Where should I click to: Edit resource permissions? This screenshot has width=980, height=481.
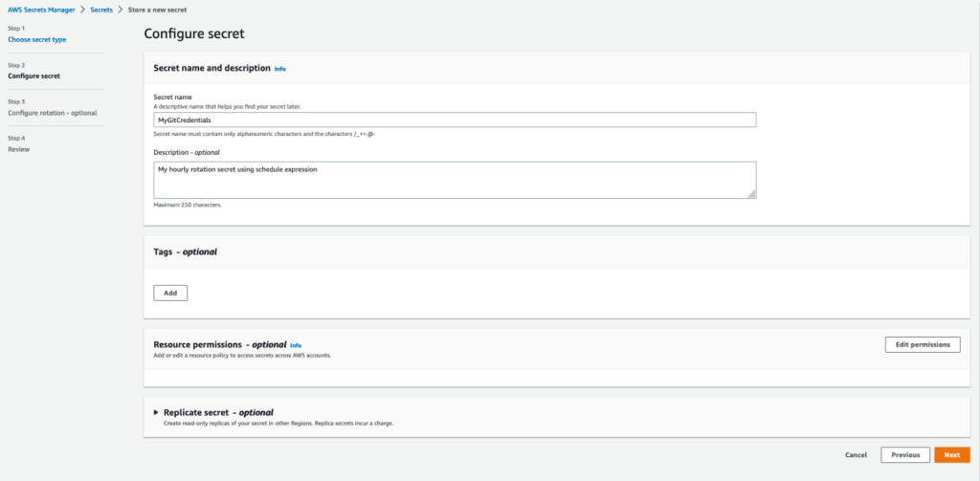pyautogui.click(x=923, y=345)
